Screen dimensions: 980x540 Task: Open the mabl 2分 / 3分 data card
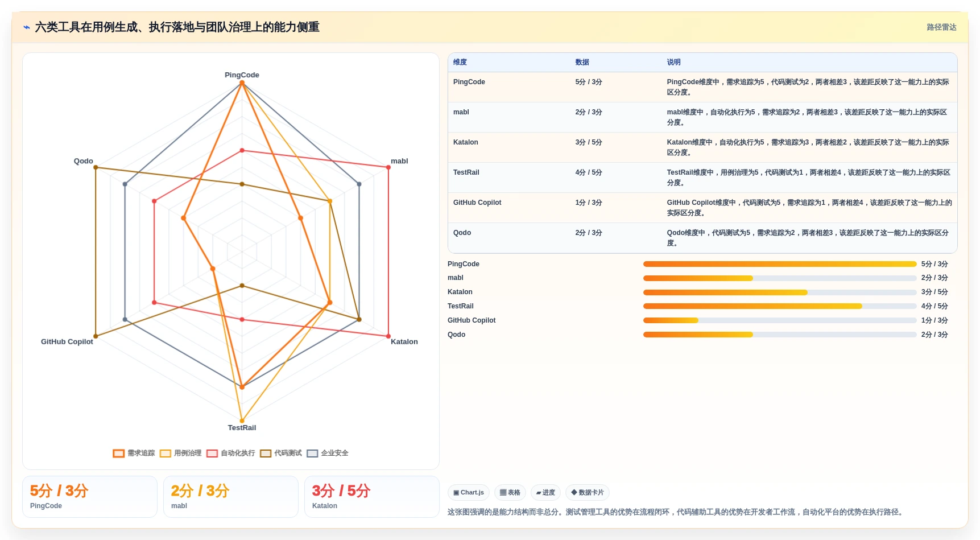(x=231, y=497)
